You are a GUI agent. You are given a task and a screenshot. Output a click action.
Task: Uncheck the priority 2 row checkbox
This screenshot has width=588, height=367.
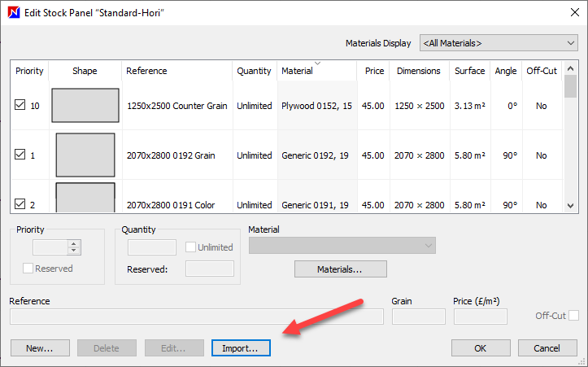[20, 203]
